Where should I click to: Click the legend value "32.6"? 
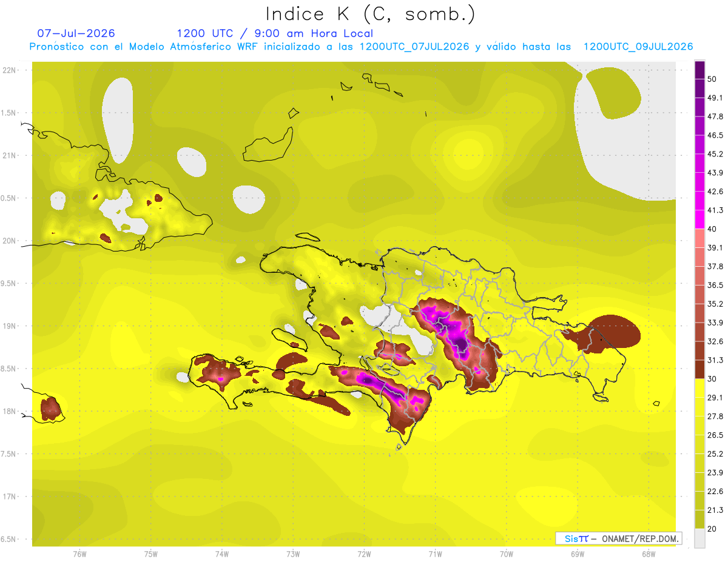[716, 341]
